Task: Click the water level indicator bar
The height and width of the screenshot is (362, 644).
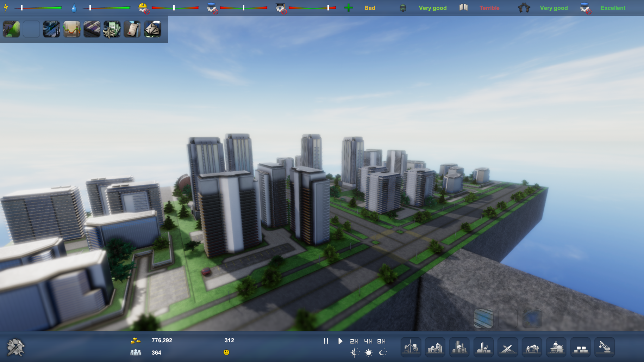Action: (x=106, y=8)
